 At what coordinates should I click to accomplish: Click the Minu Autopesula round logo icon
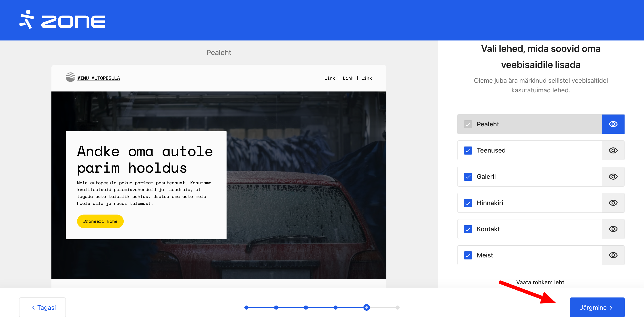(x=70, y=77)
